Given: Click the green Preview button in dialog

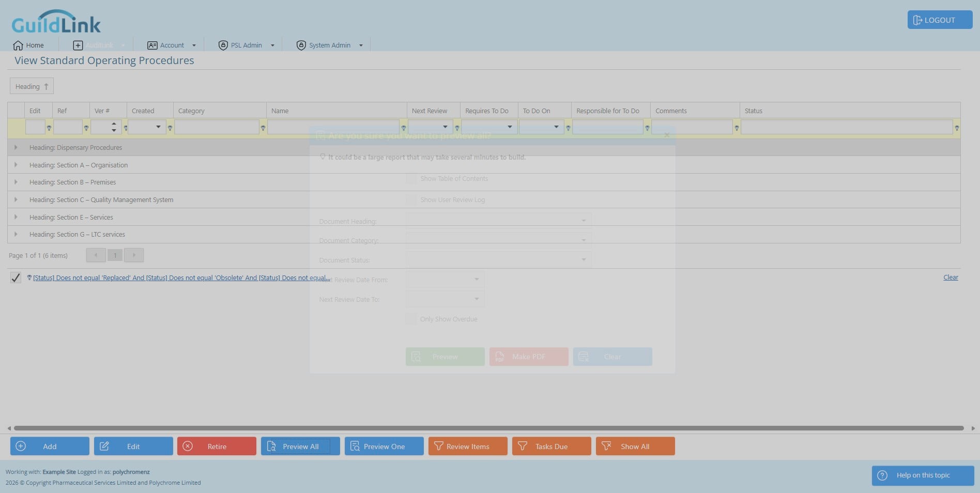Looking at the screenshot, I should click(x=445, y=357).
